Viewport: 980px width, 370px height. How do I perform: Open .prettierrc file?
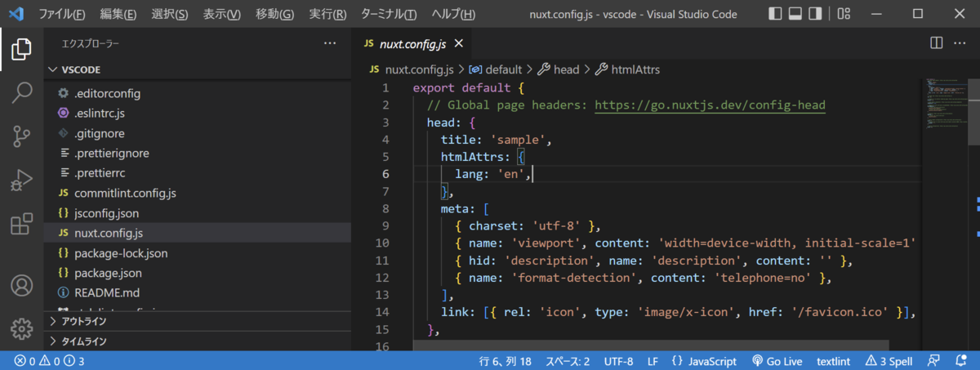(x=198, y=173)
